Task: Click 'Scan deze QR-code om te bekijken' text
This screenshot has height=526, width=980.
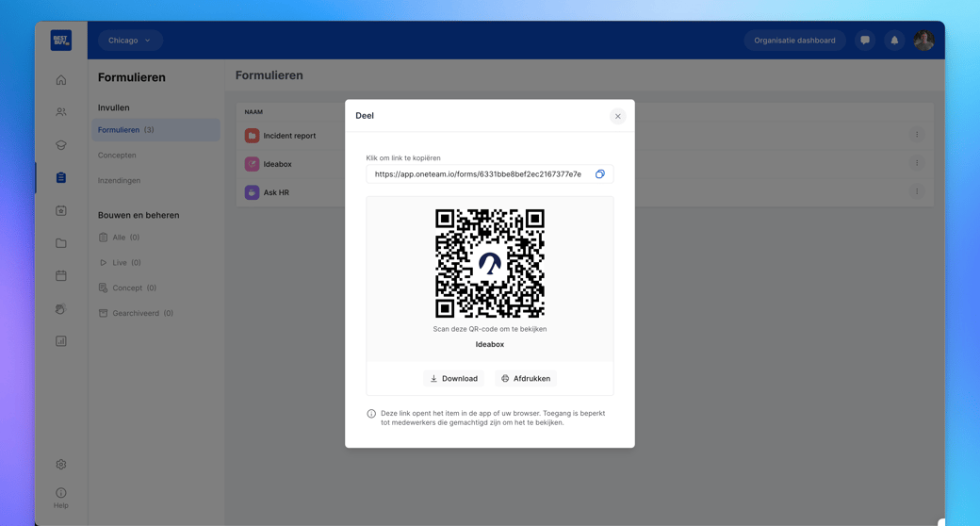Action: pyautogui.click(x=489, y=329)
